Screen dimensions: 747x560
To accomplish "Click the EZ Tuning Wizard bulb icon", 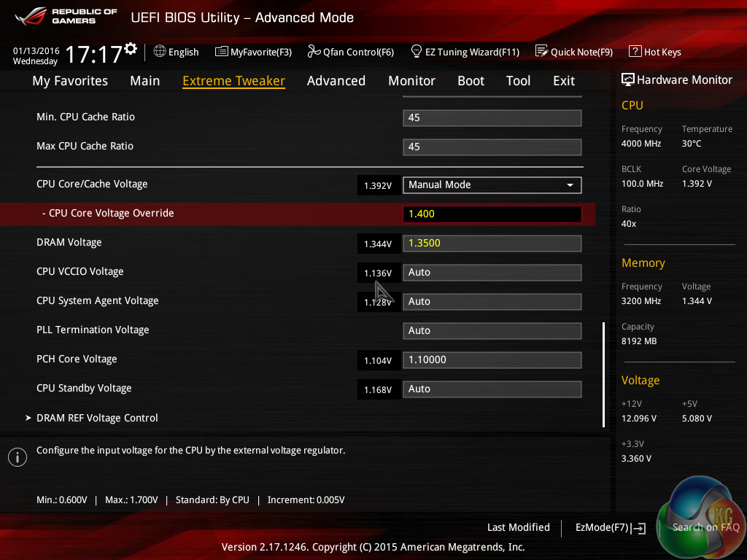I will tap(417, 52).
